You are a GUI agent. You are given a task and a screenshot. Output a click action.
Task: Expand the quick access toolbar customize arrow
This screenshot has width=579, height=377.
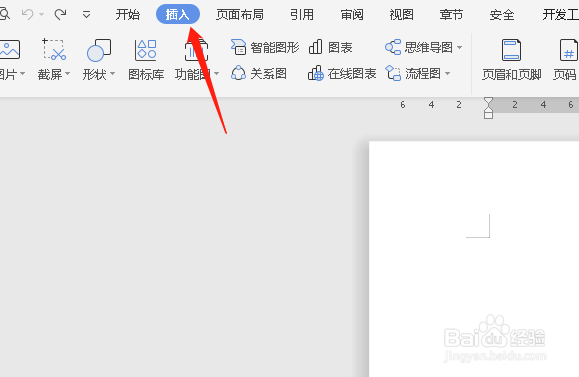point(86,15)
